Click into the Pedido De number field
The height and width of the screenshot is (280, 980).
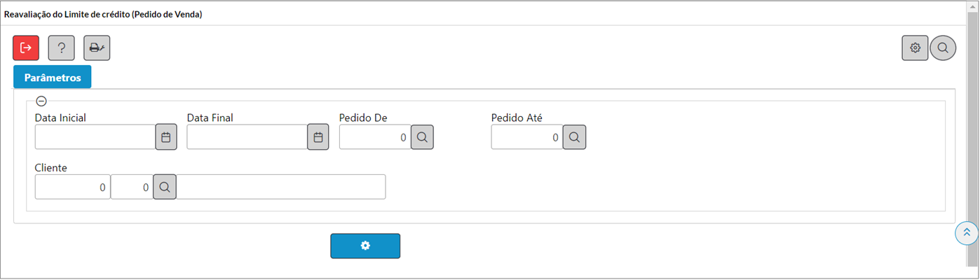click(375, 137)
